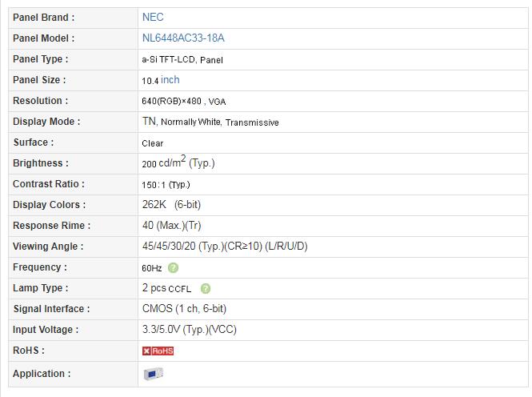Click the Panel Type value text
The image size is (532, 397).
click(182, 60)
